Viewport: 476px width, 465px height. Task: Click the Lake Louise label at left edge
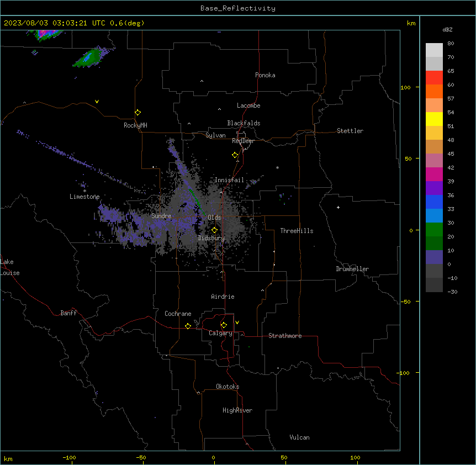pos(10,267)
